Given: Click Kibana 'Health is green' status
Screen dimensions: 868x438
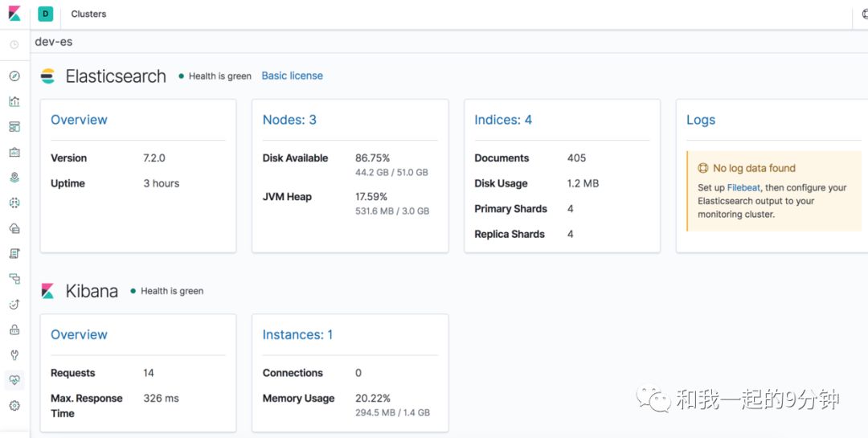Looking at the screenshot, I should click(x=172, y=291).
